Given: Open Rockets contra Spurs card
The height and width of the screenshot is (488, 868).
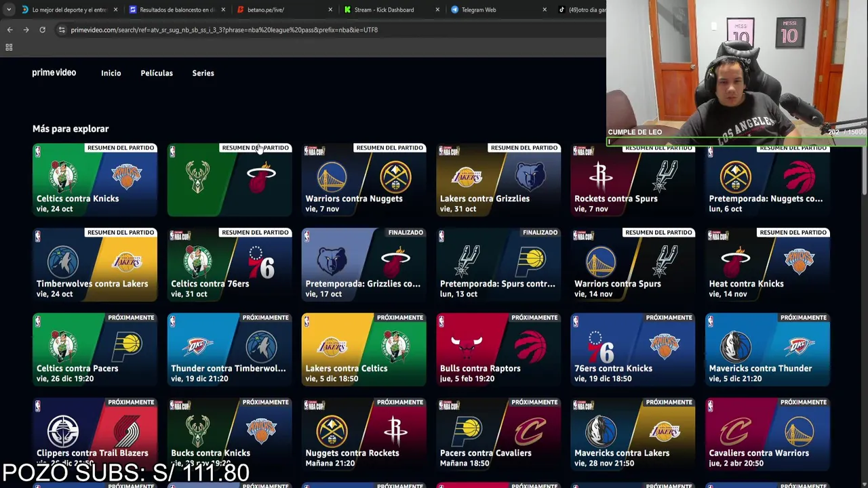Looking at the screenshot, I should pos(633,180).
